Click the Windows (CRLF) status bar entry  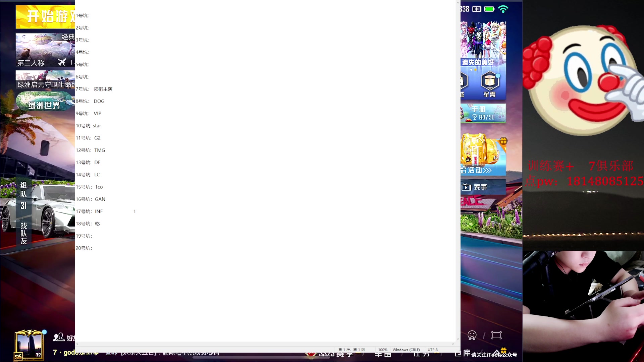406,350
